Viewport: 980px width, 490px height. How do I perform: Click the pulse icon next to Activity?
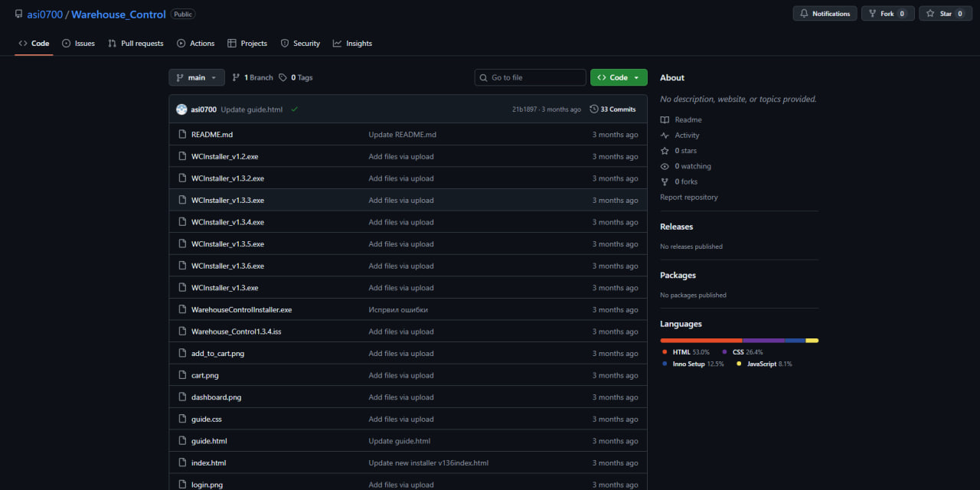[665, 136]
